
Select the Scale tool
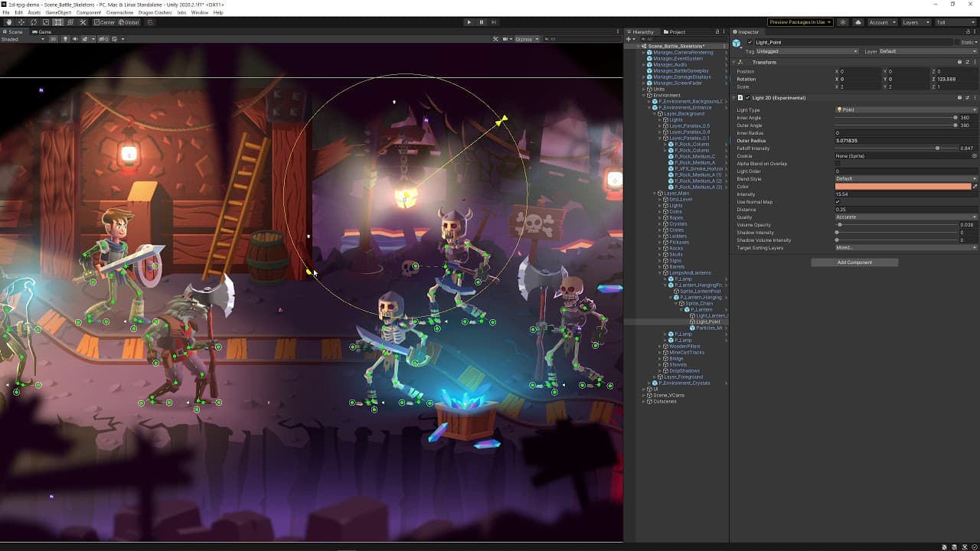coord(45,22)
